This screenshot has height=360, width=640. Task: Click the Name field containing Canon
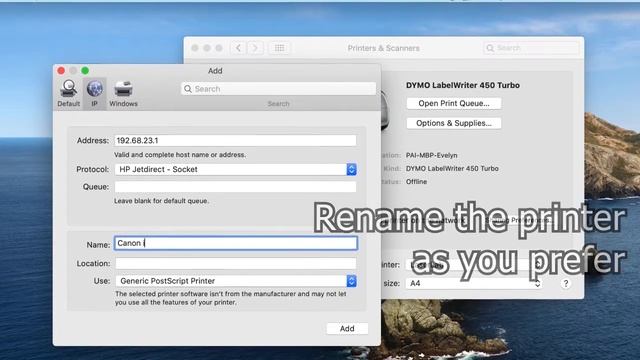[236, 243]
